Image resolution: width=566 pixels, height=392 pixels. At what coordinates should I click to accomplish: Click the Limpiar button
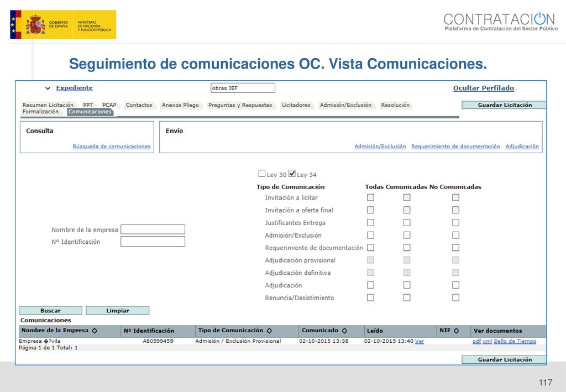[x=118, y=310]
